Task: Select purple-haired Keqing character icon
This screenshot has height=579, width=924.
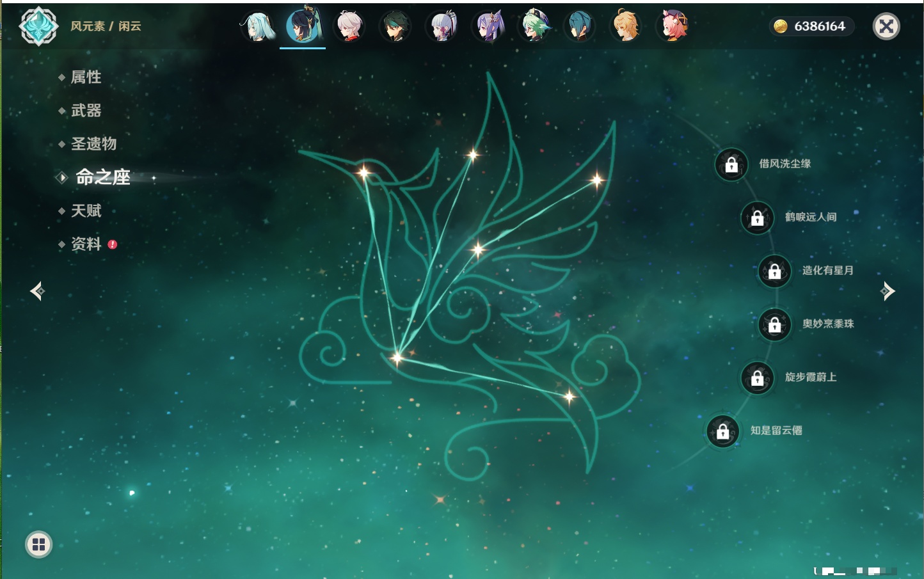Action: point(488,27)
